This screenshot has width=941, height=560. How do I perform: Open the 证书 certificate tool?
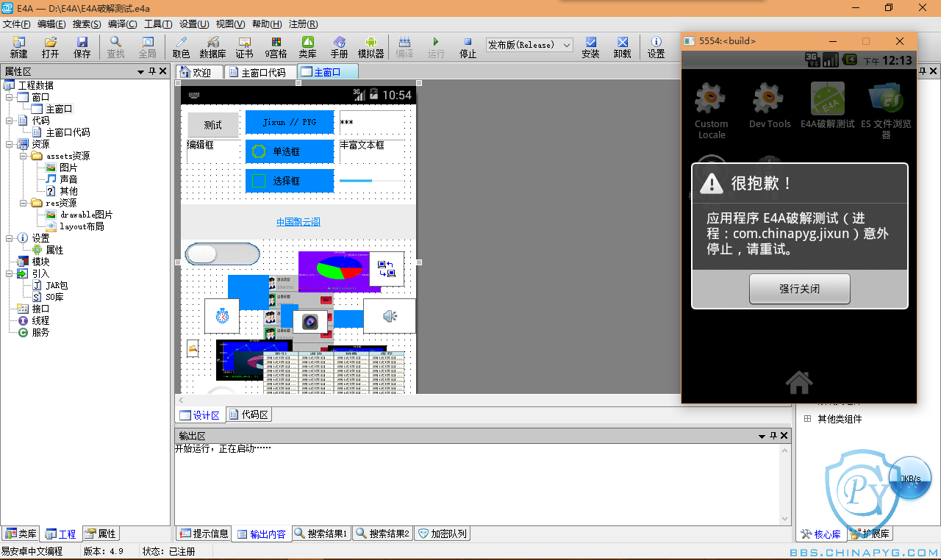pyautogui.click(x=244, y=47)
